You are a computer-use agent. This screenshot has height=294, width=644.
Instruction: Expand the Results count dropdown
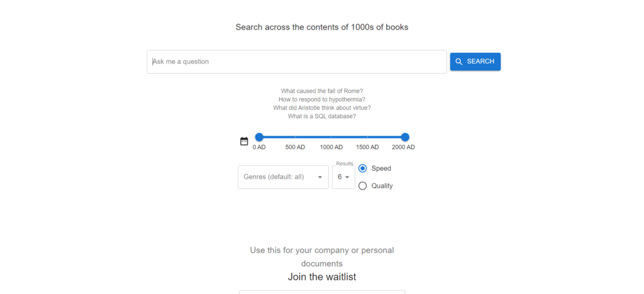tap(343, 177)
